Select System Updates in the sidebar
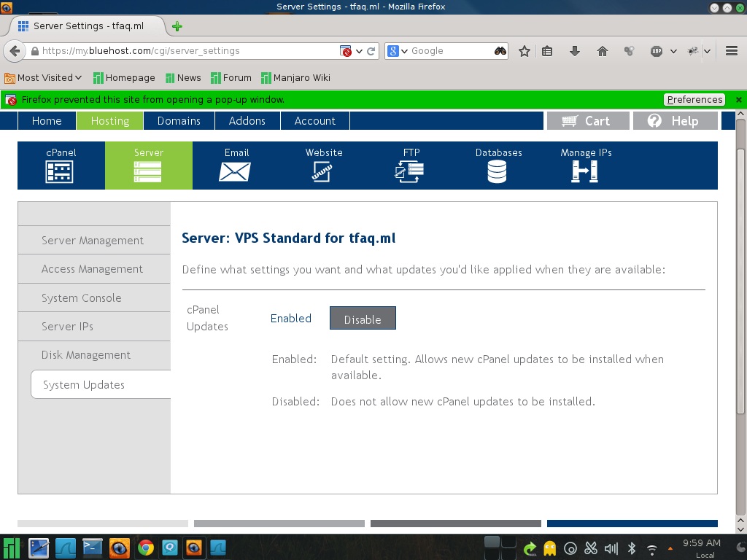747x560 pixels. [x=84, y=384]
